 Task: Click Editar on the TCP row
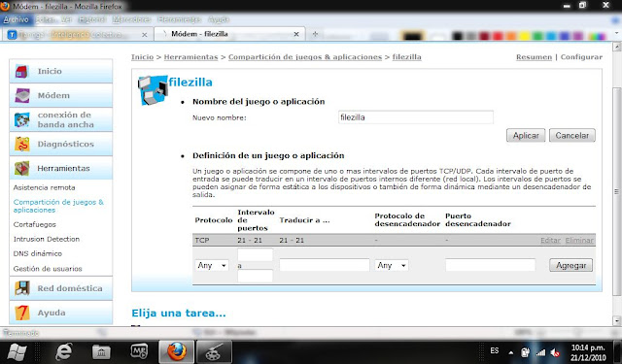(x=551, y=241)
